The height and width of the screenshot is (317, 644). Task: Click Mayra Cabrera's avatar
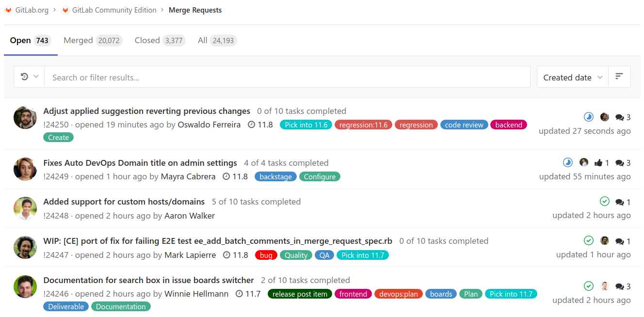point(25,170)
